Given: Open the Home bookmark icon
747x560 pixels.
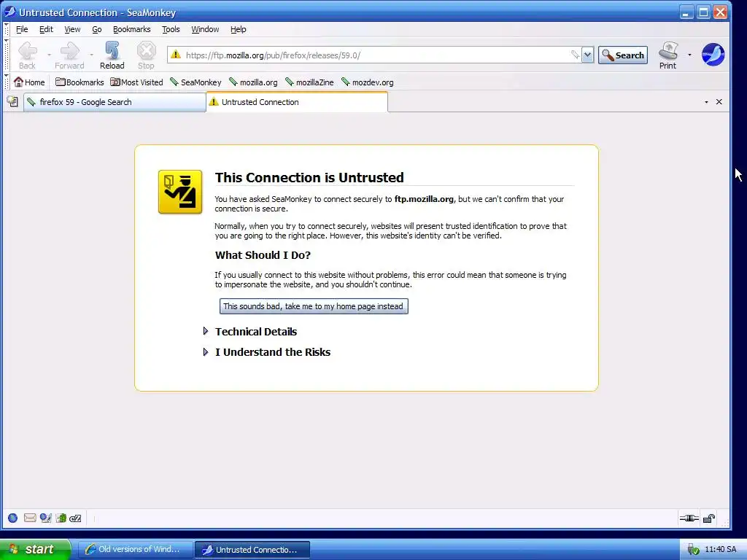Looking at the screenshot, I should click(x=29, y=82).
